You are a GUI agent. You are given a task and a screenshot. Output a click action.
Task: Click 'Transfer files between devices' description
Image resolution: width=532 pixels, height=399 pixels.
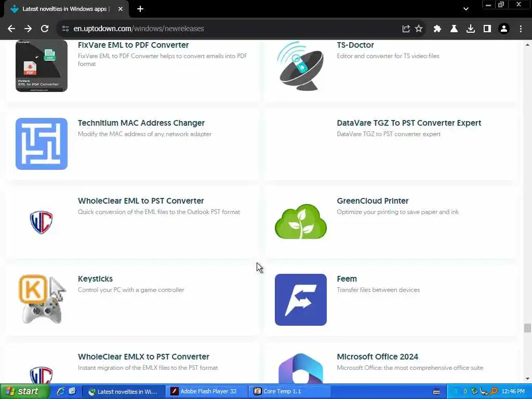coord(378,290)
